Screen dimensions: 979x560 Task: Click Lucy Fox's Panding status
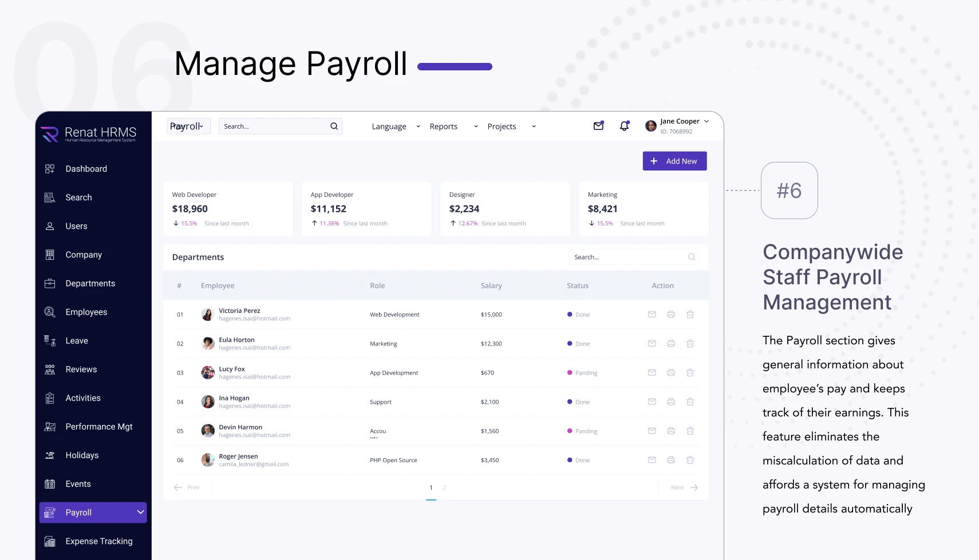pyautogui.click(x=582, y=373)
